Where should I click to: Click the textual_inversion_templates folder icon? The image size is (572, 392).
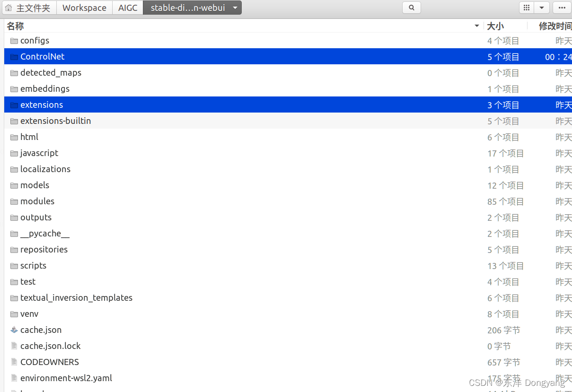14,298
